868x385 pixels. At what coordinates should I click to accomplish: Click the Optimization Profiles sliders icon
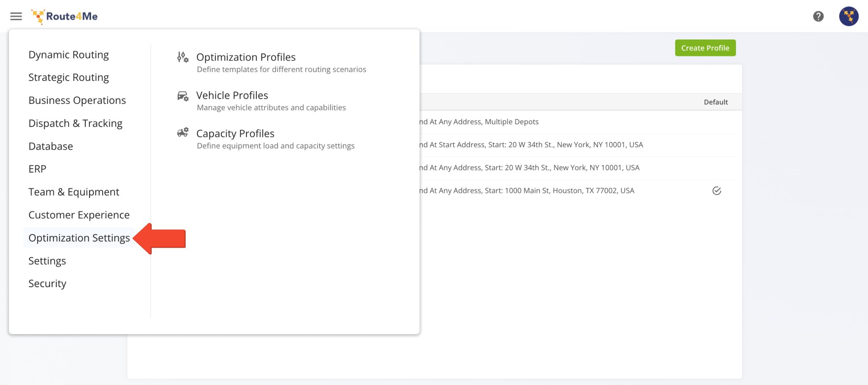click(183, 57)
